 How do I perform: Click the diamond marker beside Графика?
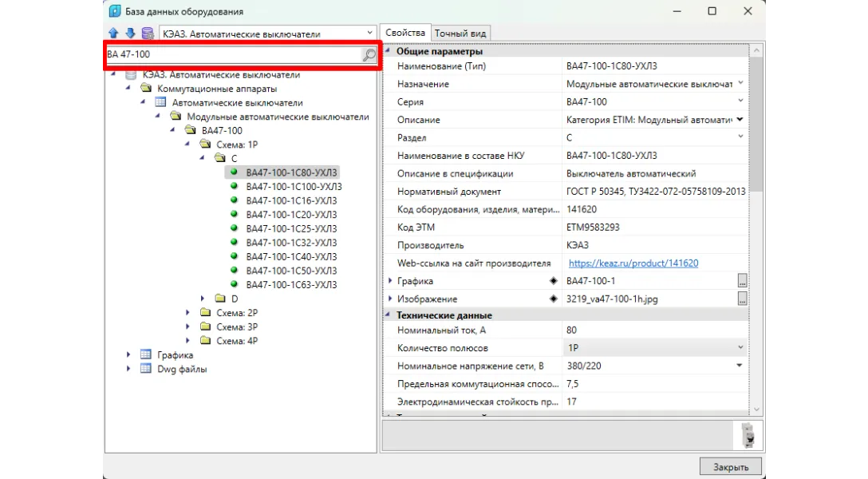click(553, 281)
